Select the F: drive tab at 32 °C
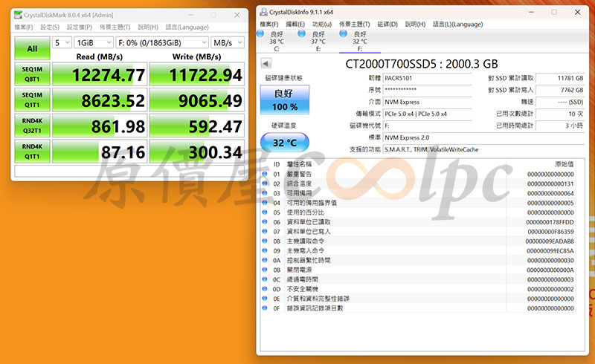The image size is (595, 364). point(360,41)
